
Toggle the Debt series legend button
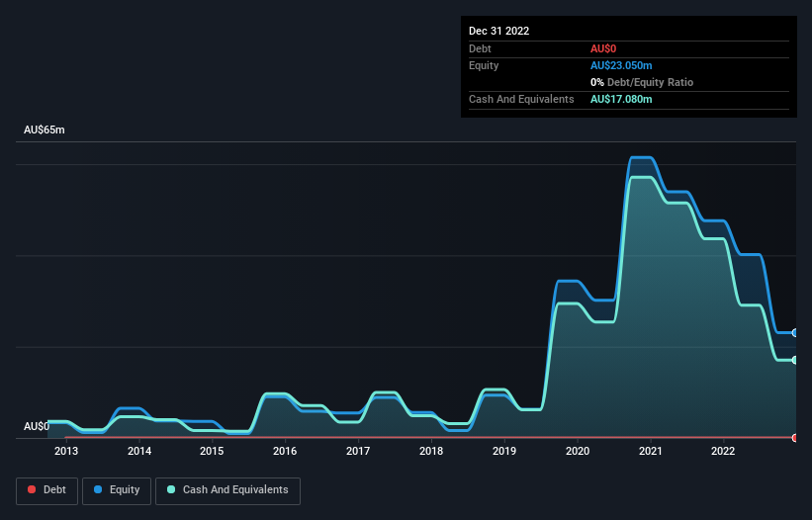tap(46, 490)
